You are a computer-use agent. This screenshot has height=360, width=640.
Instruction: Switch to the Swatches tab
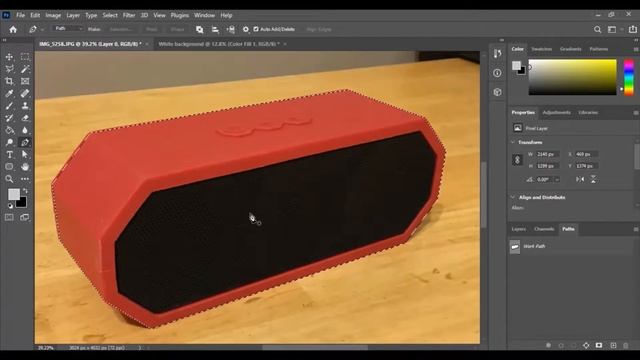[x=542, y=49]
